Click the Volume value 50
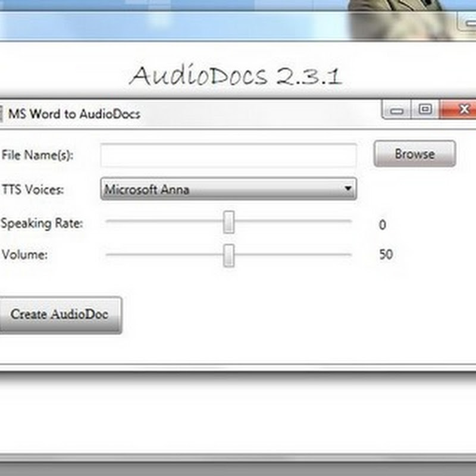The image size is (476, 476). coord(386,254)
